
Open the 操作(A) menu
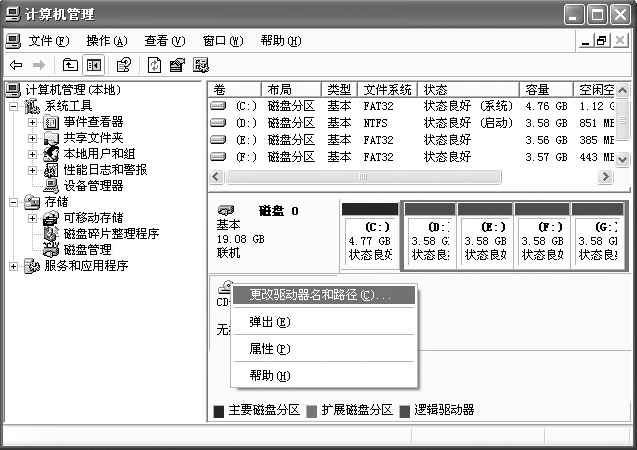[107, 41]
